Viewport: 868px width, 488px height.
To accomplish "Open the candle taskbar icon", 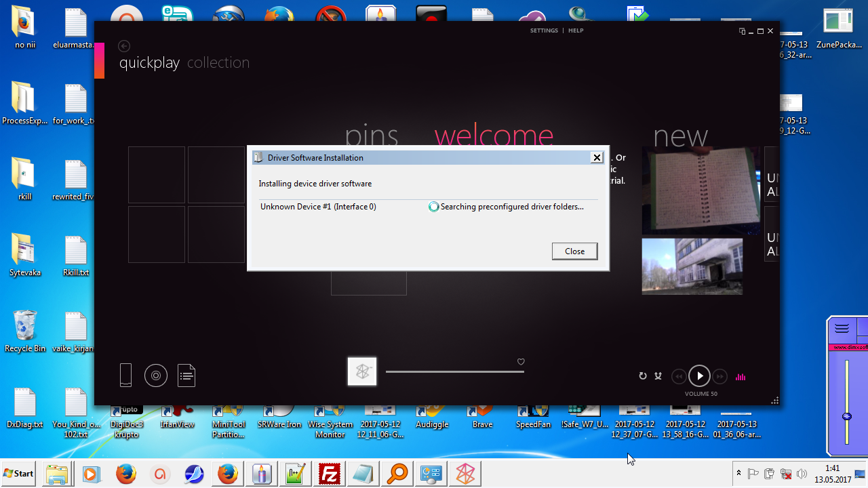I will coord(262,474).
